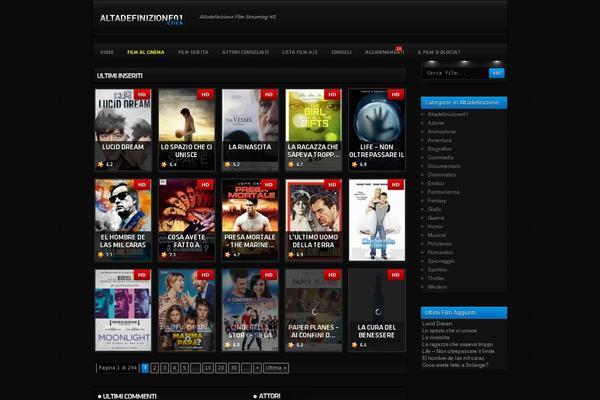This screenshot has height=400, width=600.
Task: Open the Paper Planes movie poster
Action: point(314,310)
